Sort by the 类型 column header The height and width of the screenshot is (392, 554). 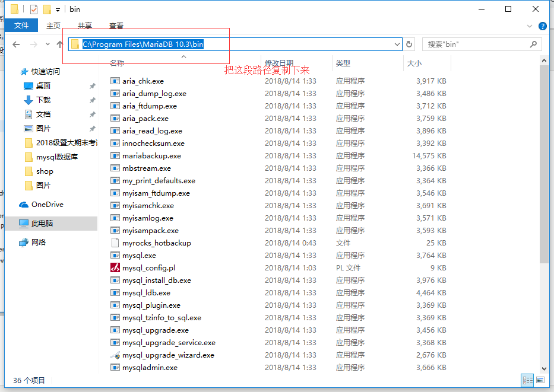tap(343, 63)
